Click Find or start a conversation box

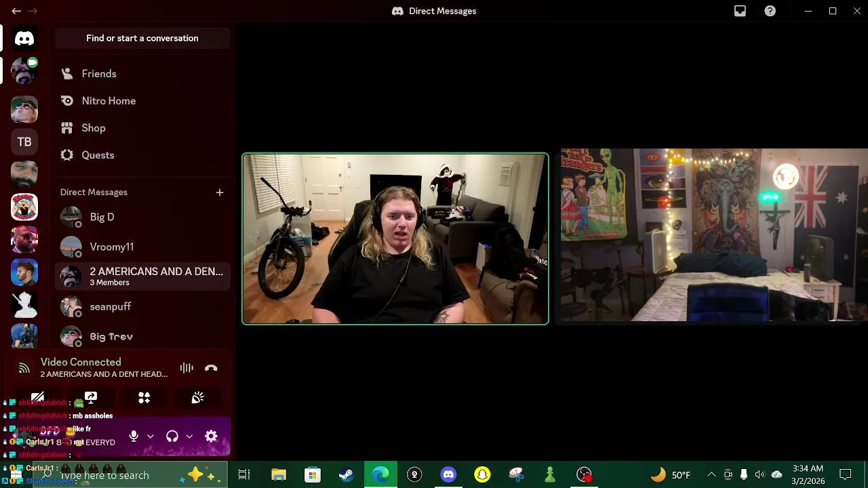142,38
